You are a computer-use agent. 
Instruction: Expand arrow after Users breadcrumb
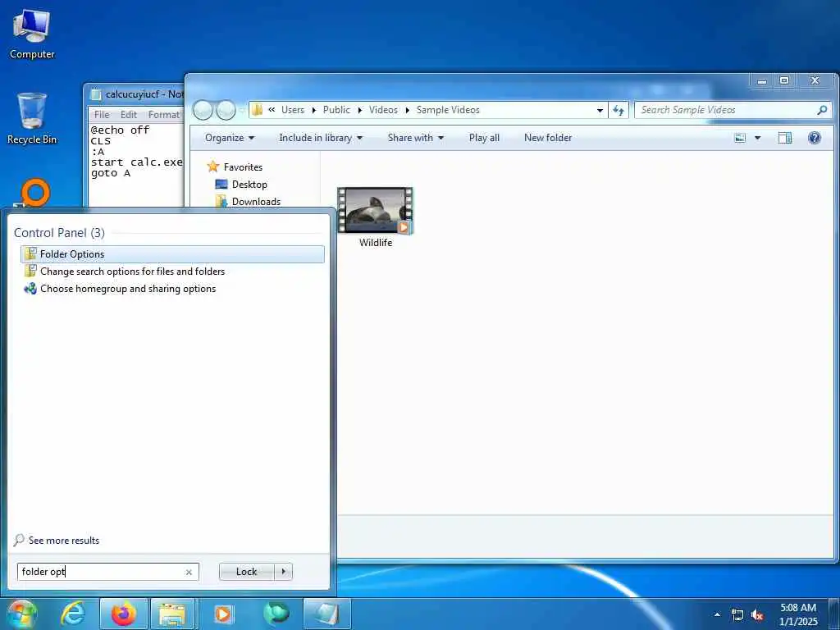click(x=314, y=111)
